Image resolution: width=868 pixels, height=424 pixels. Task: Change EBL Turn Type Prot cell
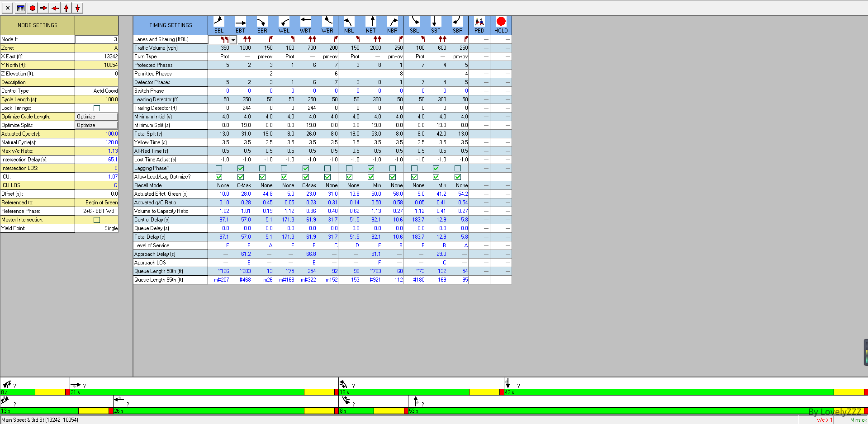(219, 57)
